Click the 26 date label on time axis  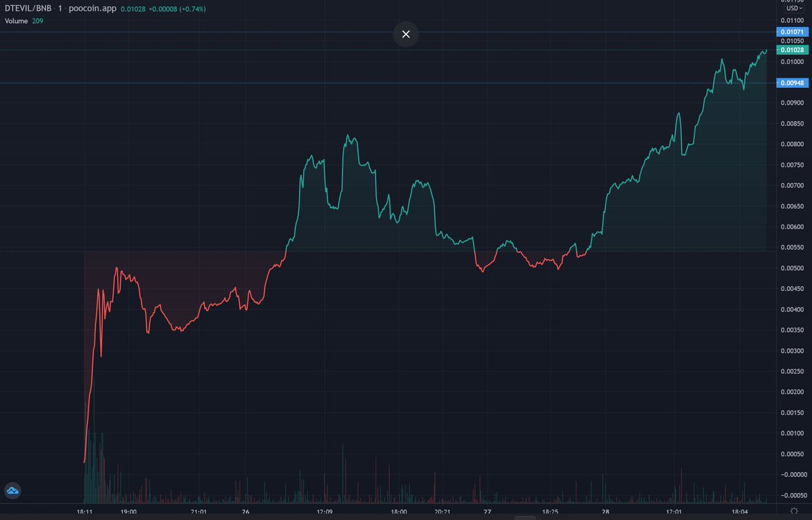pyautogui.click(x=244, y=512)
